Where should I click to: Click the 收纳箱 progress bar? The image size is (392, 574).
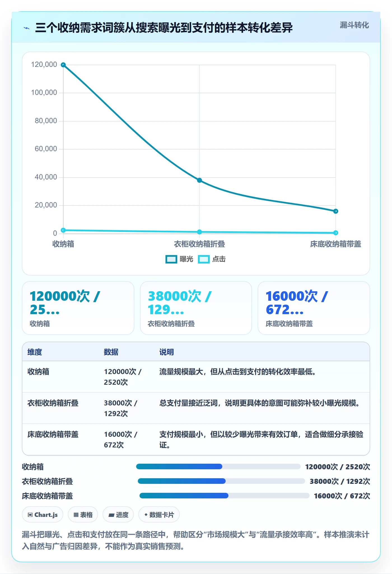(218, 466)
